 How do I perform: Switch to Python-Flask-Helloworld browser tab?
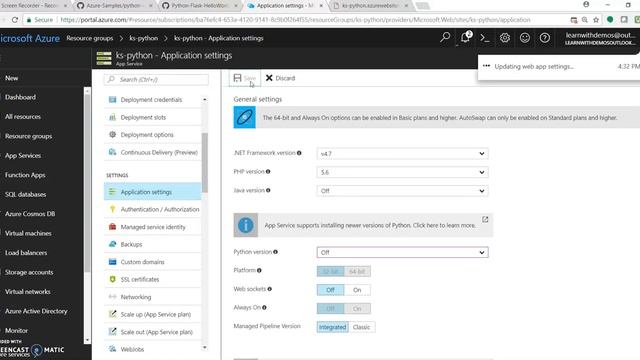pos(200,6)
